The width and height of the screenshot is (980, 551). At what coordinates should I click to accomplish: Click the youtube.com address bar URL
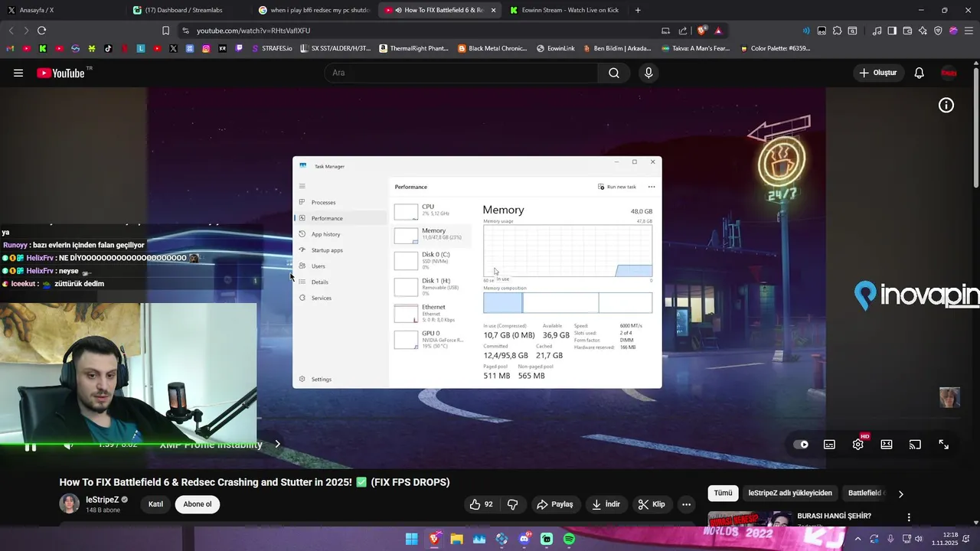click(x=253, y=31)
